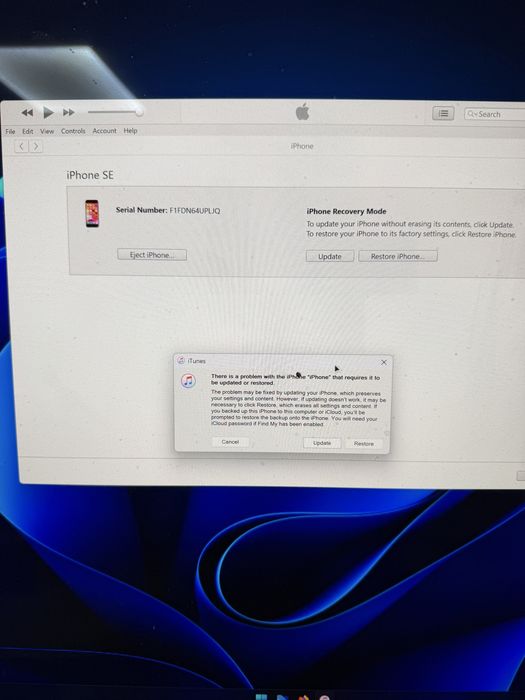Click the rewind previous track button

pyautogui.click(x=27, y=112)
